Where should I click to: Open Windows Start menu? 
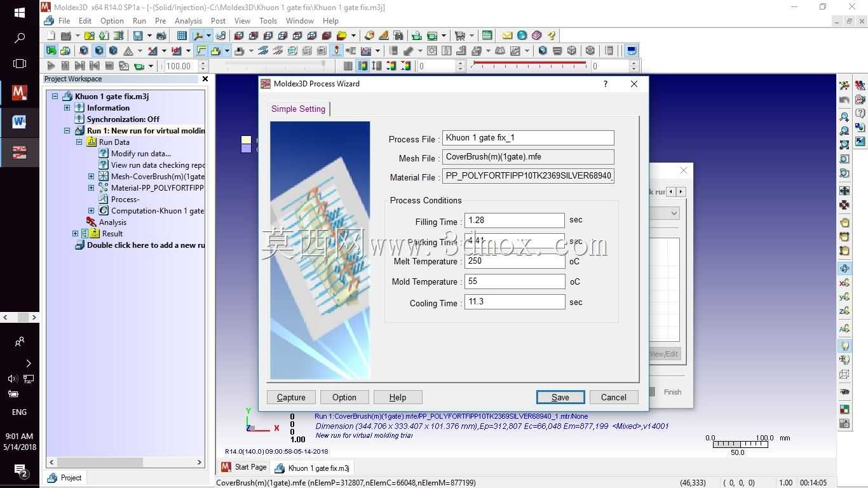click(x=19, y=13)
